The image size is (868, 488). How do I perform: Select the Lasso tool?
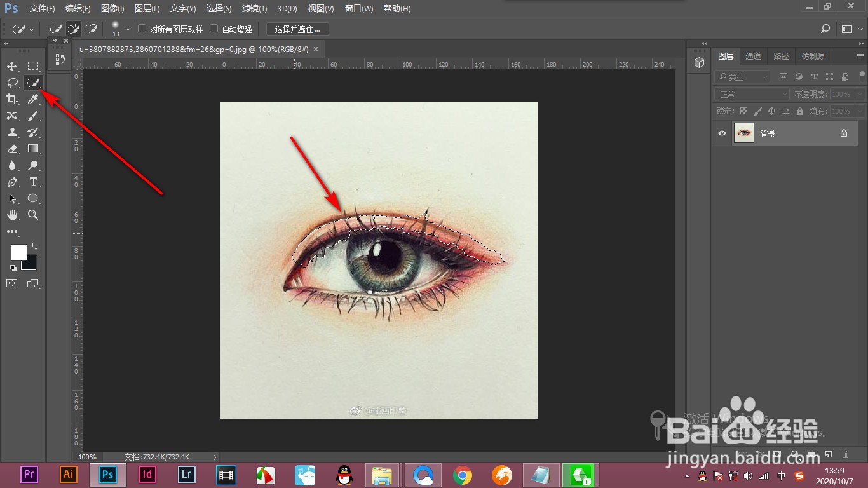(x=12, y=83)
